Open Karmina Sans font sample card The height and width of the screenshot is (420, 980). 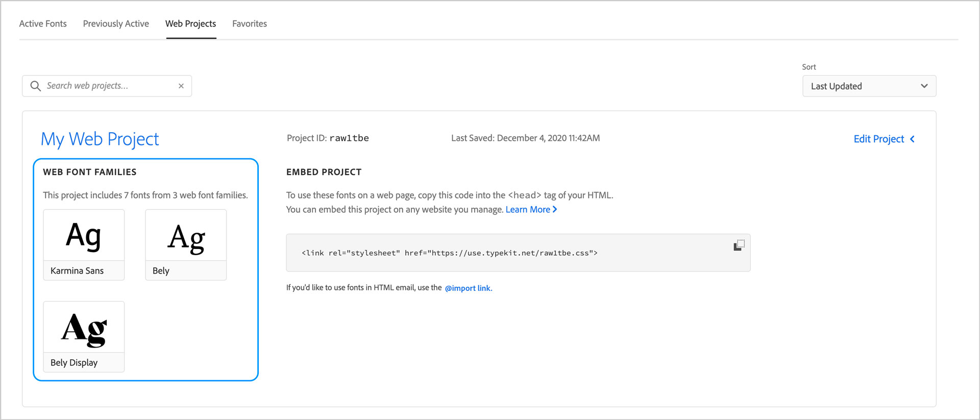[x=84, y=244]
